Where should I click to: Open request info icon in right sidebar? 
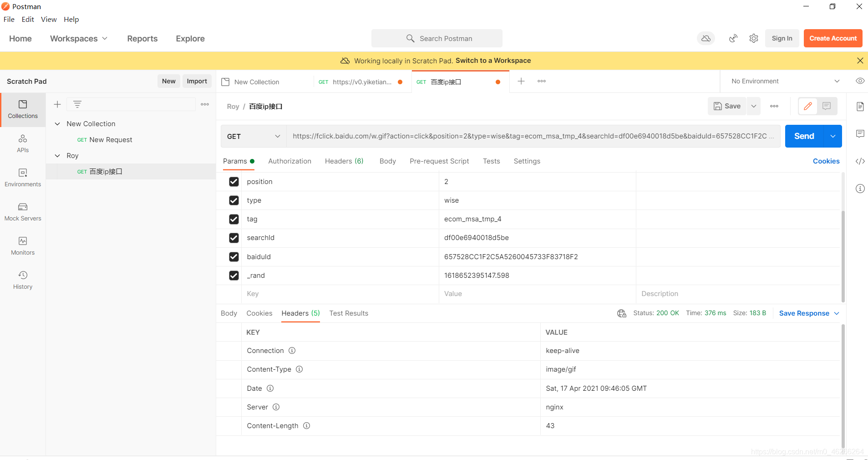coord(860,189)
